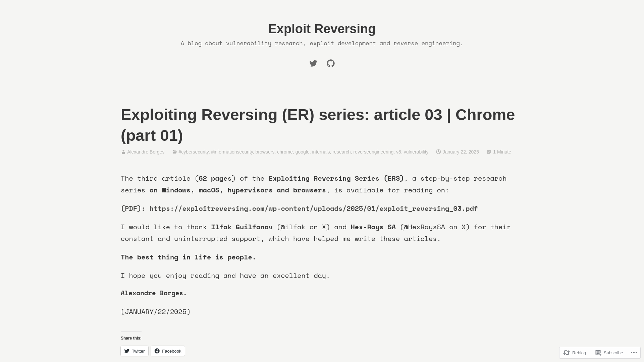Click the Alexandre Borges author name
644x362 pixels.
146,152
